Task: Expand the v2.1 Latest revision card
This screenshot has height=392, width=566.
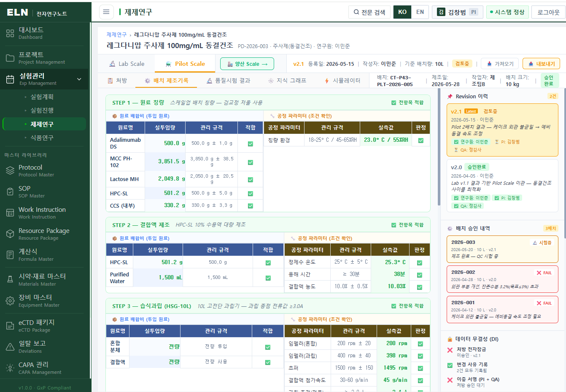Action: [502, 130]
